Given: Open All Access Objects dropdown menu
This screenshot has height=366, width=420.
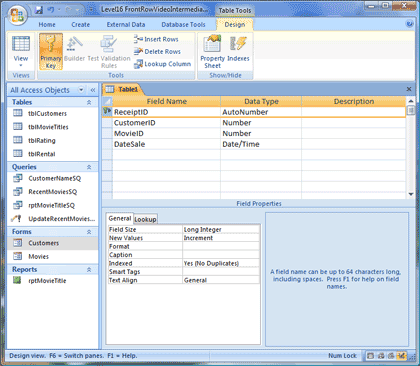Looking at the screenshot, I should pos(81,90).
